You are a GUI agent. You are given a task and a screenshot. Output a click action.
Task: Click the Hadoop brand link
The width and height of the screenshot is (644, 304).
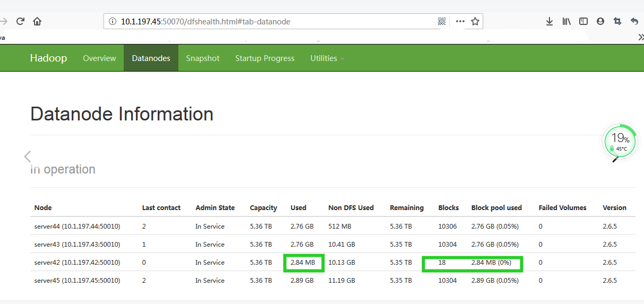(x=48, y=58)
